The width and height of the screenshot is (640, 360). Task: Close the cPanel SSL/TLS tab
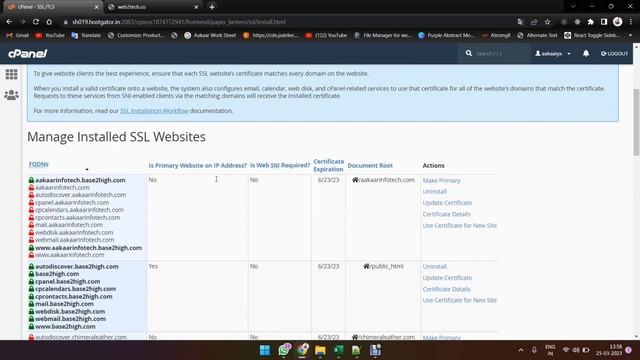[x=96, y=7]
